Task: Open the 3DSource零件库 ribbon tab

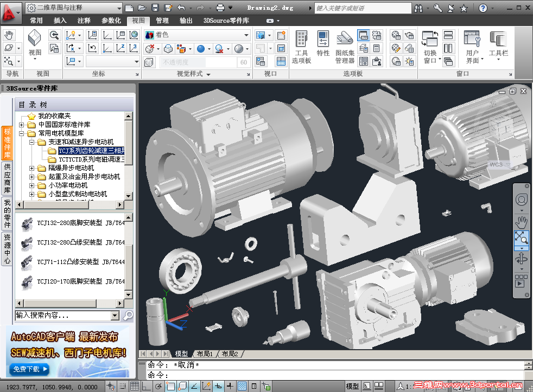Action: pyautogui.click(x=226, y=21)
